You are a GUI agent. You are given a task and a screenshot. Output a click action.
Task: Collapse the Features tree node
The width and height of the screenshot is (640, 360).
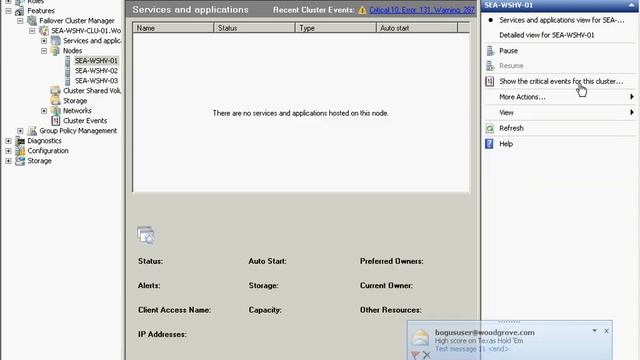click(8, 11)
